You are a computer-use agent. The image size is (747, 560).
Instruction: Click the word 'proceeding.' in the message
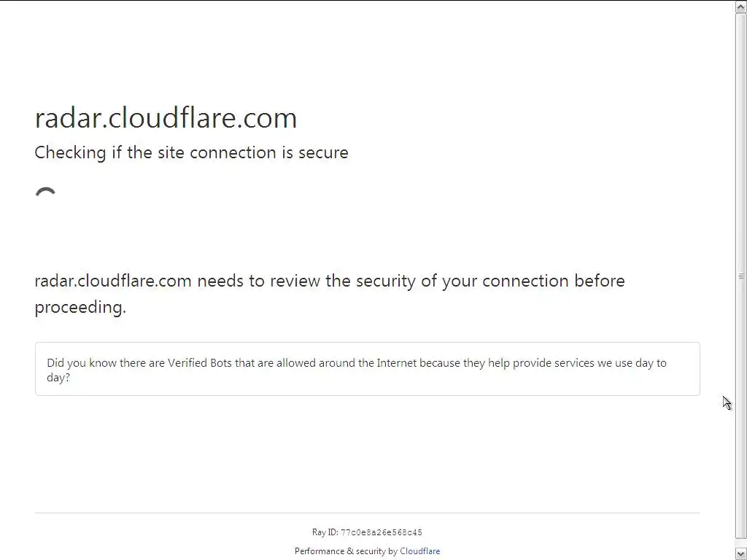(x=80, y=307)
